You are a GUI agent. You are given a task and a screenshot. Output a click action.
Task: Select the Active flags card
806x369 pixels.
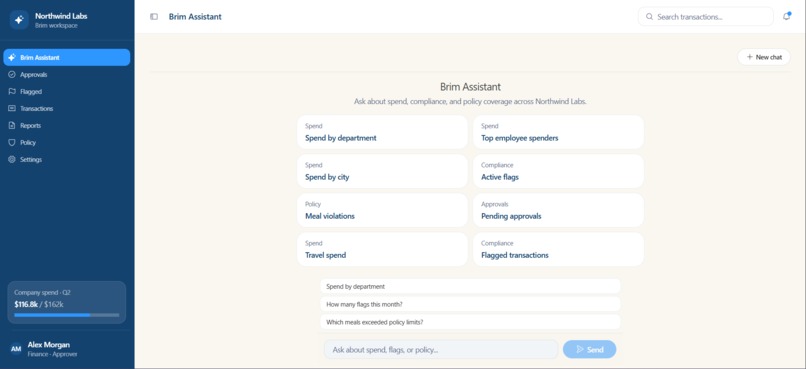coord(558,171)
